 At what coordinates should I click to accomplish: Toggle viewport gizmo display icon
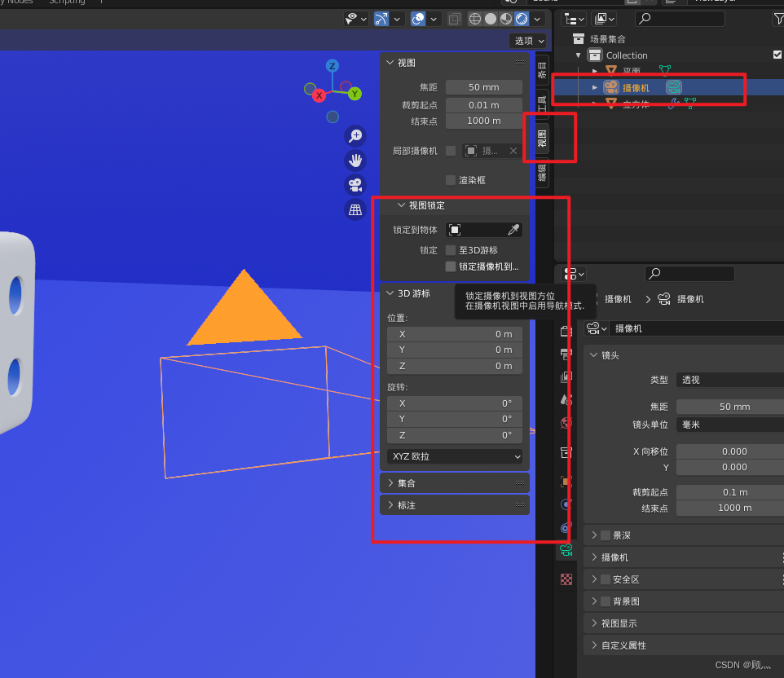tap(381, 19)
